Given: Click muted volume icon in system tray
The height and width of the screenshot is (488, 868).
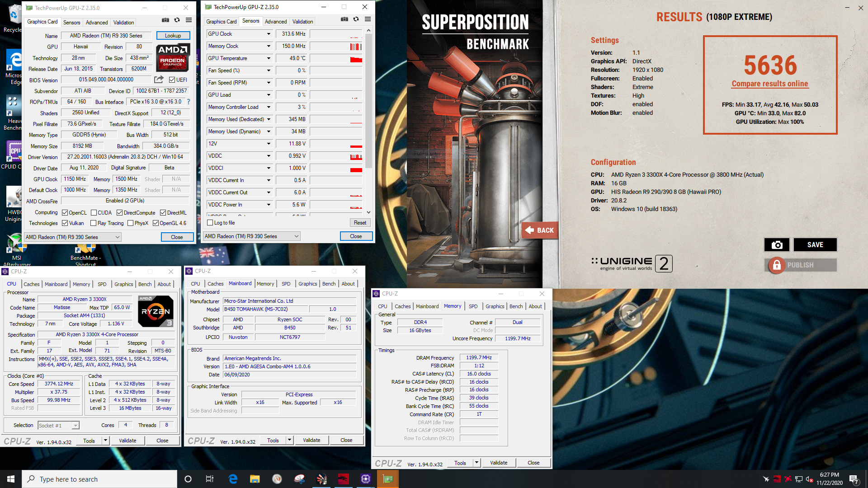Looking at the screenshot, I should (810, 479).
